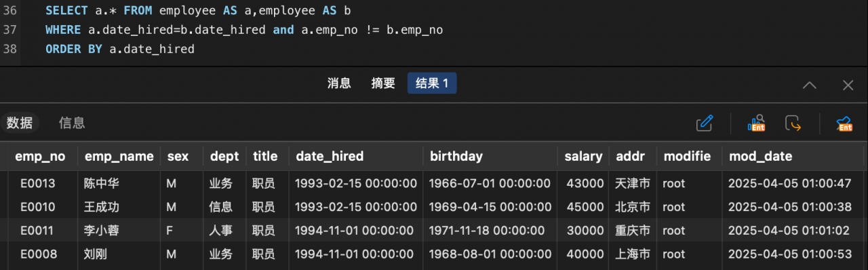Click the salary column header
Viewport: 868px width, 270px height.
pos(583,156)
